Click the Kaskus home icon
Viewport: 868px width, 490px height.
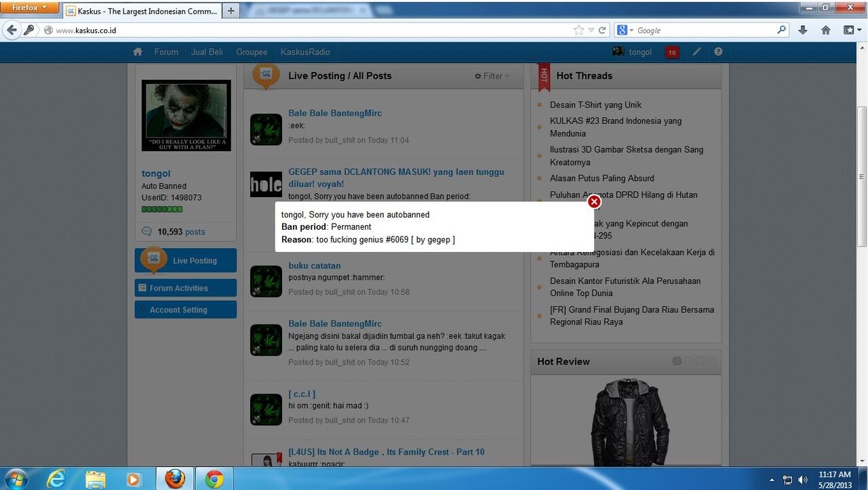click(x=138, y=52)
